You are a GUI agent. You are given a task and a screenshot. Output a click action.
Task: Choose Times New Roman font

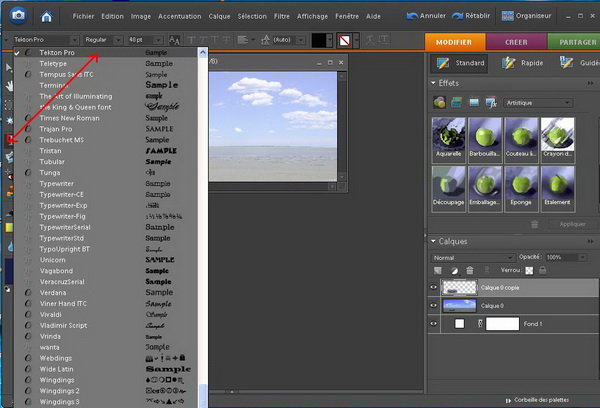pos(69,118)
